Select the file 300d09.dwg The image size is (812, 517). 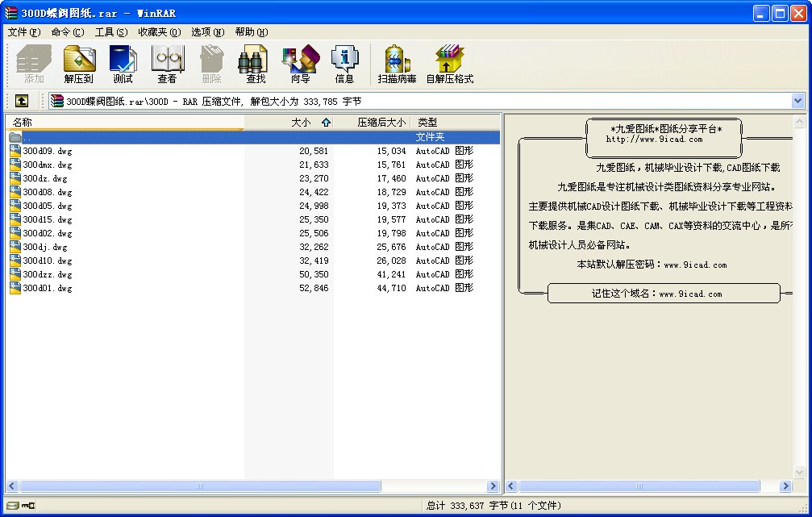point(48,151)
